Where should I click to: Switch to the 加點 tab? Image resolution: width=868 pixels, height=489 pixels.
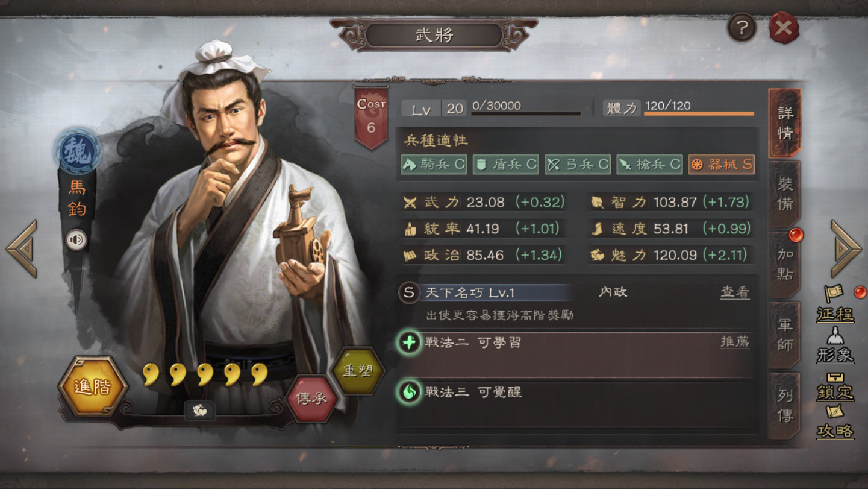tap(785, 264)
